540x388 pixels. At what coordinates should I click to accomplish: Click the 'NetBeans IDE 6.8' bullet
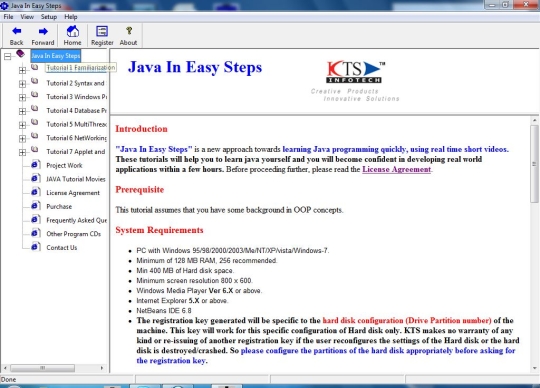coord(164,311)
